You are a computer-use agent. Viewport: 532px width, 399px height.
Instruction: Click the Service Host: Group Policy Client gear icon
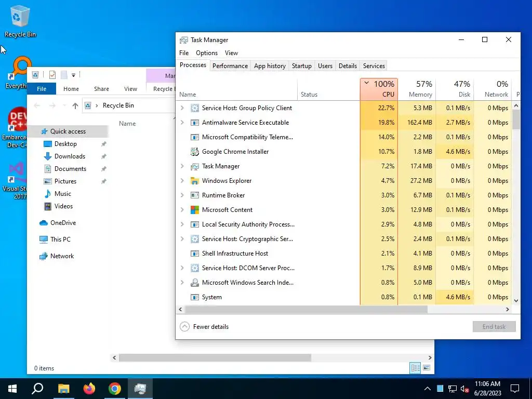pos(194,108)
